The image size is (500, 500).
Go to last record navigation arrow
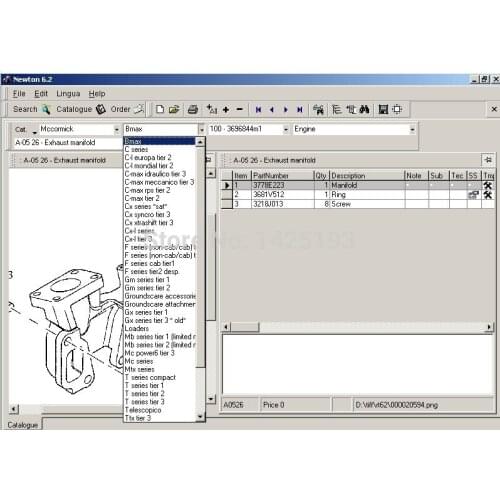[300, 109]
